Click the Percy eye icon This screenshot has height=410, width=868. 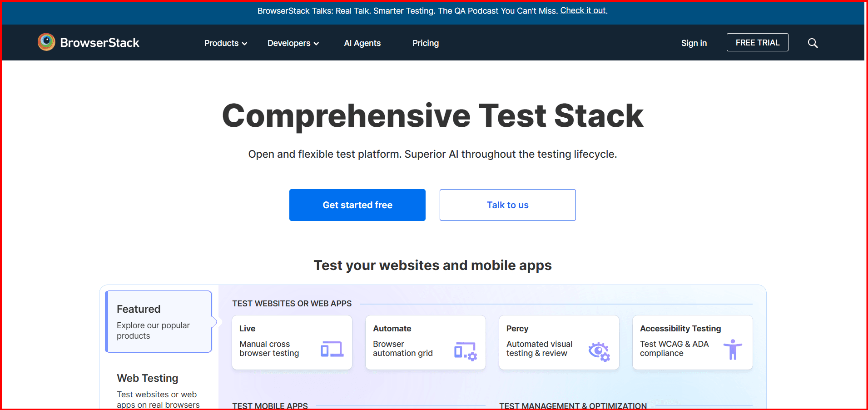[599, 351]
